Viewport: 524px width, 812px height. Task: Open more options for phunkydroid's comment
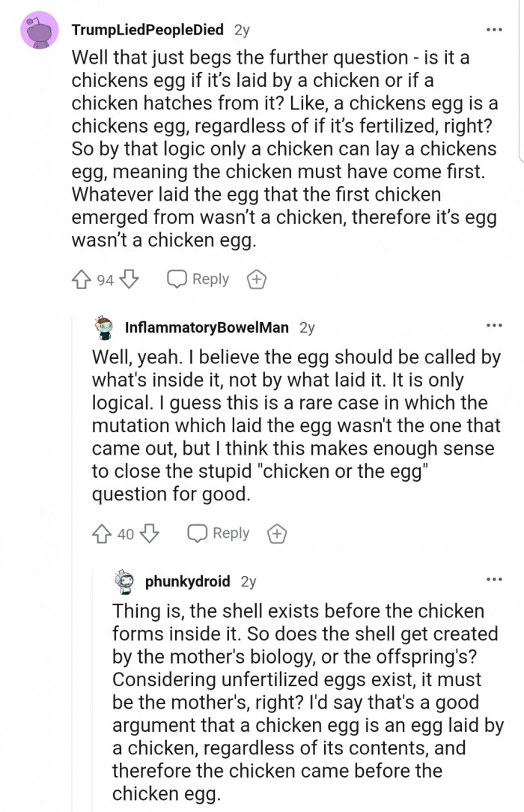[493, 581]
